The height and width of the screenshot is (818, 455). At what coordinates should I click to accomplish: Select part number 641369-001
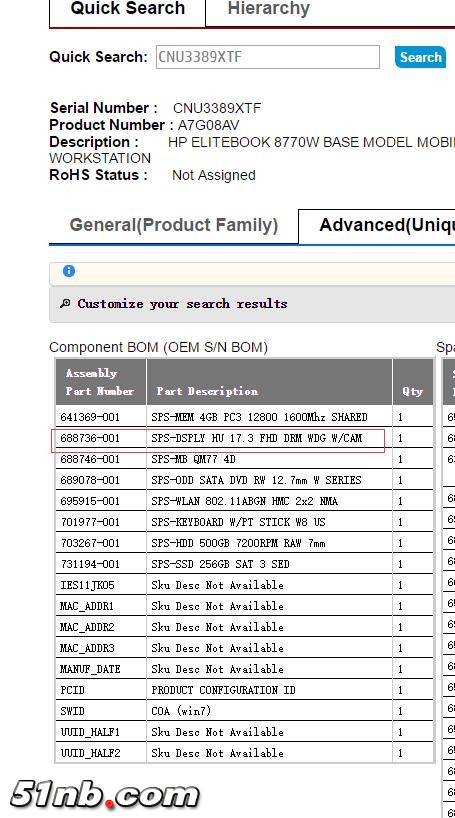coord(90,417)
